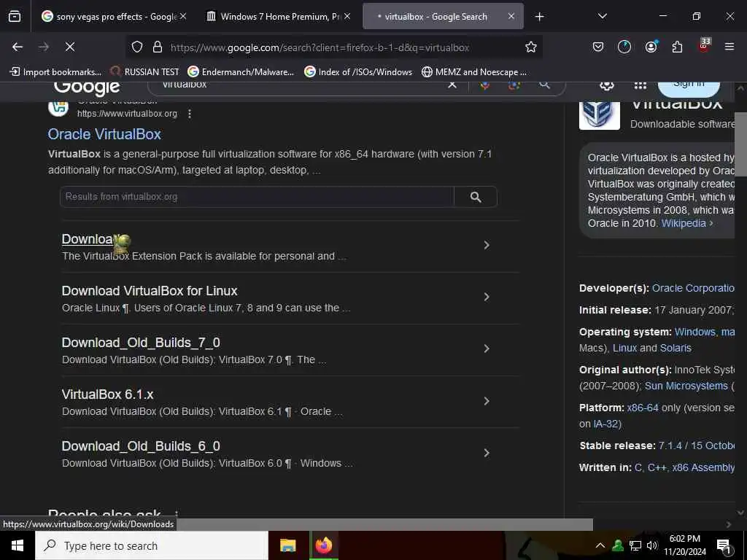Click Firefox icon in taskbar
Image resolution: width=747 pixels, height=560 pixels.
coord(324,545)
